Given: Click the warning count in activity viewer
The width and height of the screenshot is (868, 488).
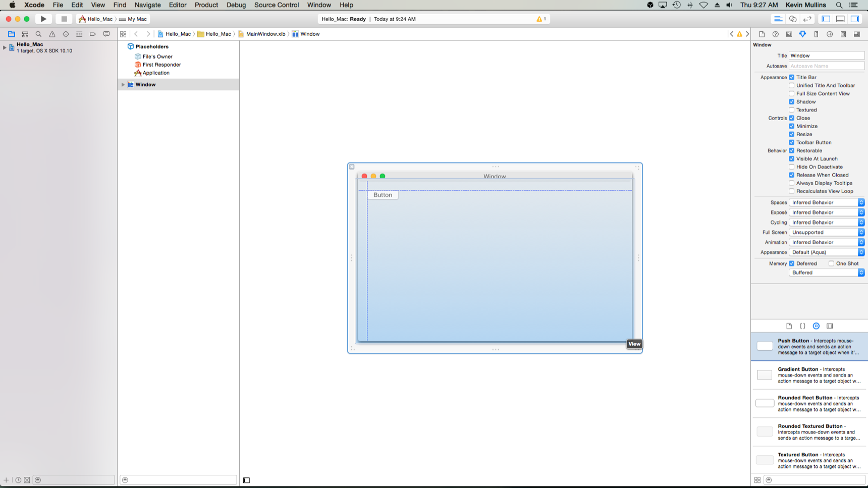Looking at the screenshot, I should (541, 19).
